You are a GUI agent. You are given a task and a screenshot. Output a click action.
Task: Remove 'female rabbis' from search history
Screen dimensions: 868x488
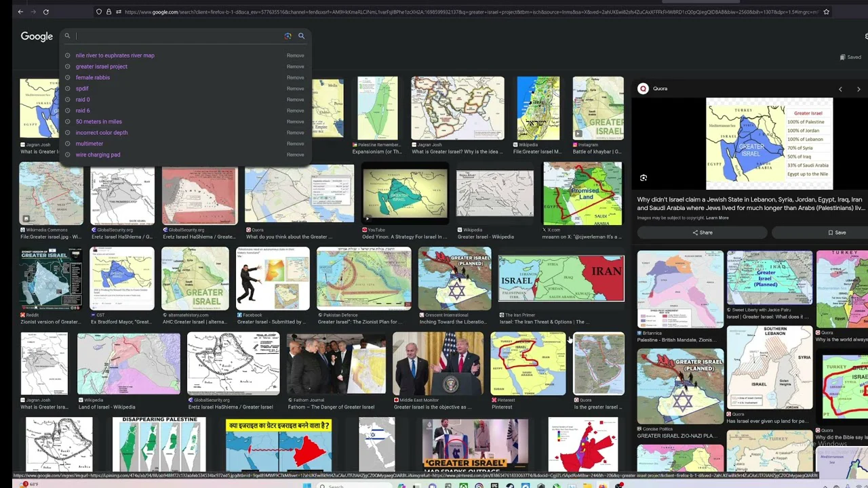[295, 77]
